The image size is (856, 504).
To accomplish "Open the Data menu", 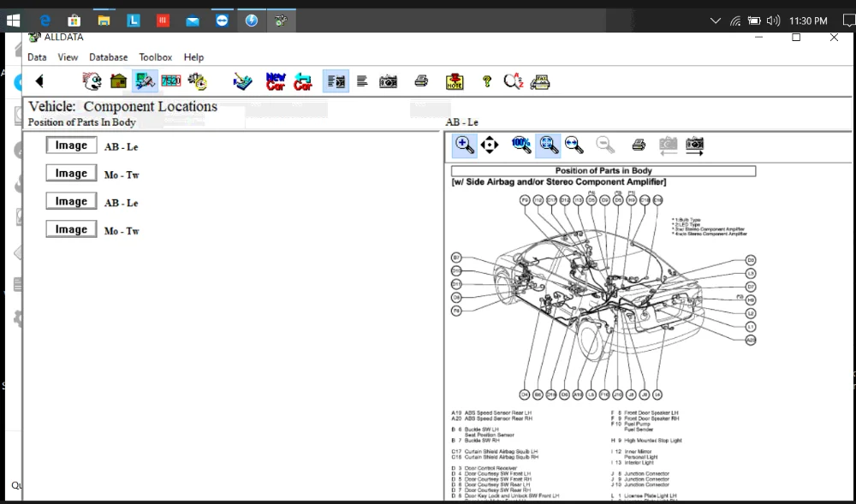I will 37,57.
